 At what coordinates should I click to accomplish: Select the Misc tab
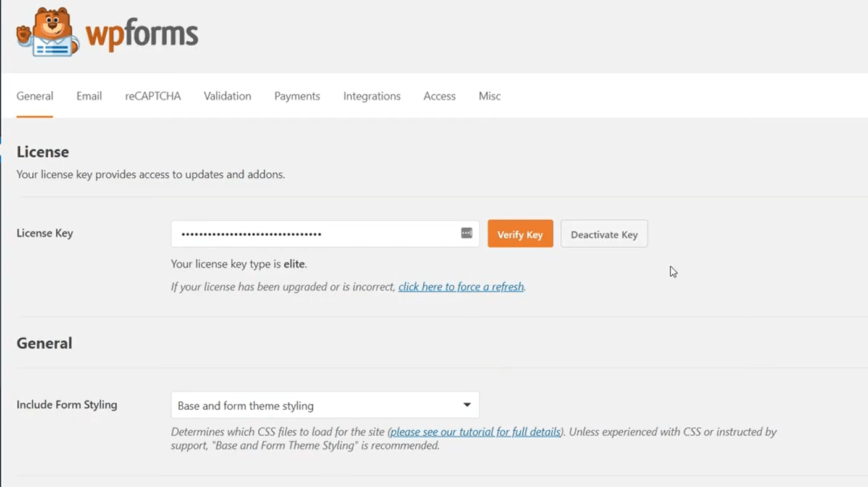pyautogui.click(x=489, y=96)
